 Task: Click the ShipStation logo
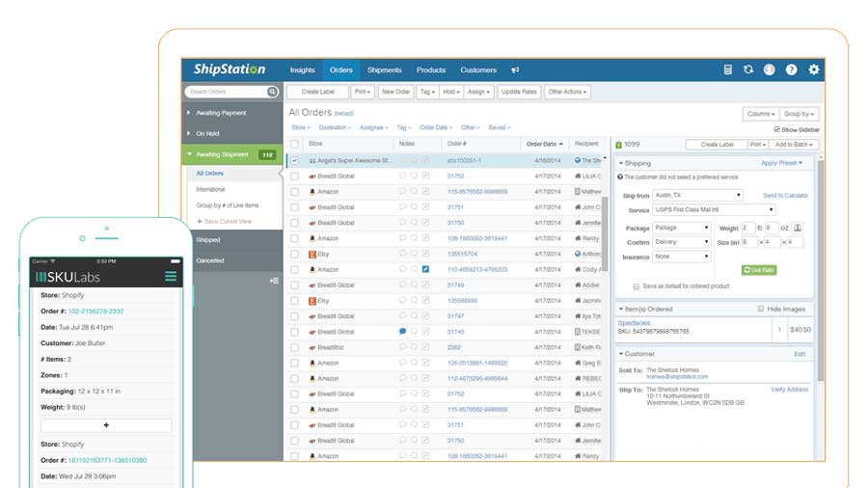pos(230,69)
